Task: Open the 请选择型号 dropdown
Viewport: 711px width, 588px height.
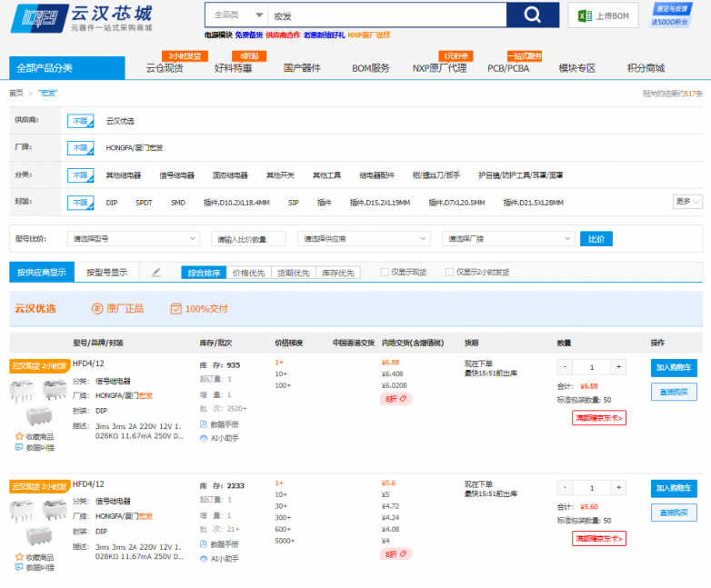Action: click(x=134, y=238)
